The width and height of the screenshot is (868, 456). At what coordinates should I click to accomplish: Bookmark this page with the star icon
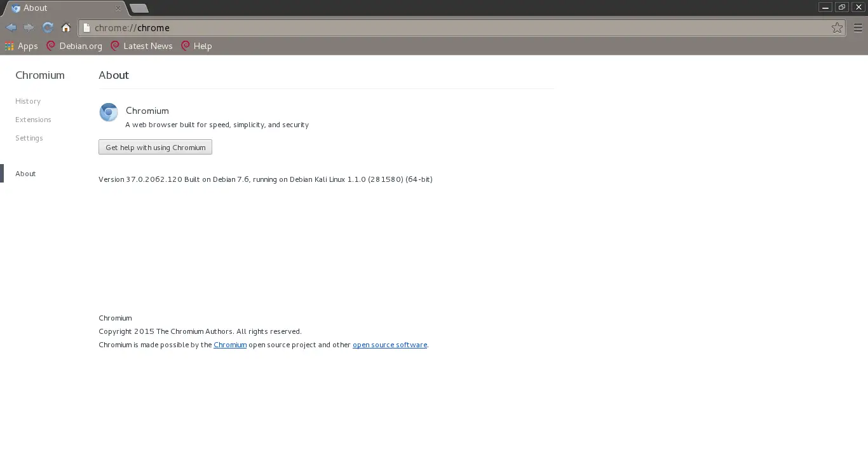tap(837, 27)
